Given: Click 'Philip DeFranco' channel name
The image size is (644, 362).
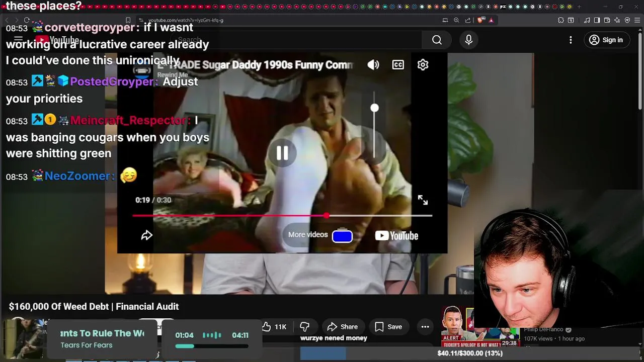Looking at the screenshot, I should [543, 329].
